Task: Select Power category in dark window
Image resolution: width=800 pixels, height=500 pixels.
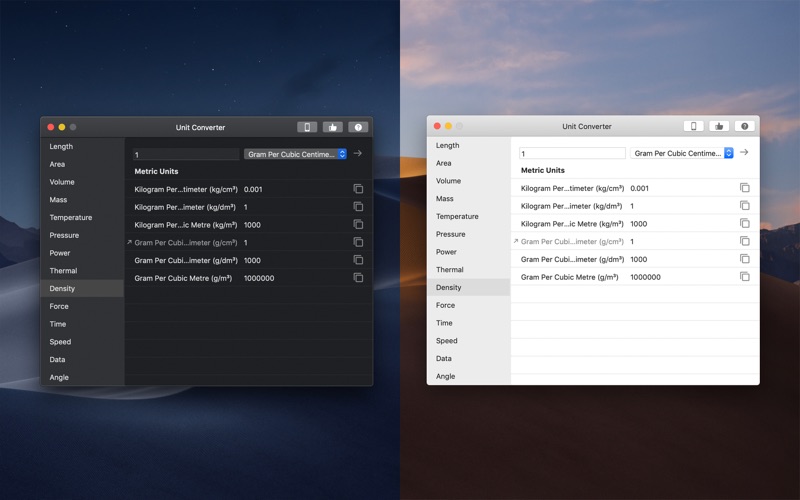Action: pos(82,253)
